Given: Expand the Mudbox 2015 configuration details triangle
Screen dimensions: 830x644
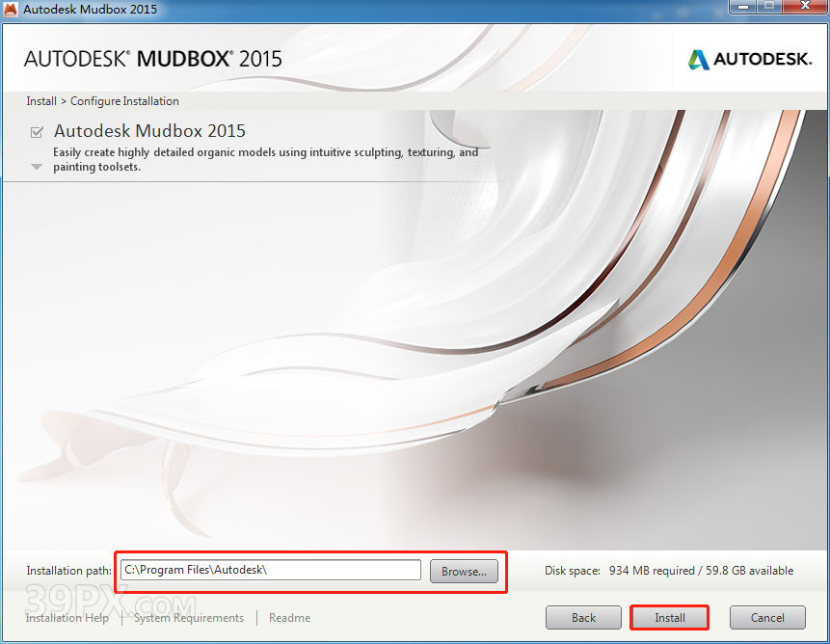Looking at the screenshot, I should (37, 166).
